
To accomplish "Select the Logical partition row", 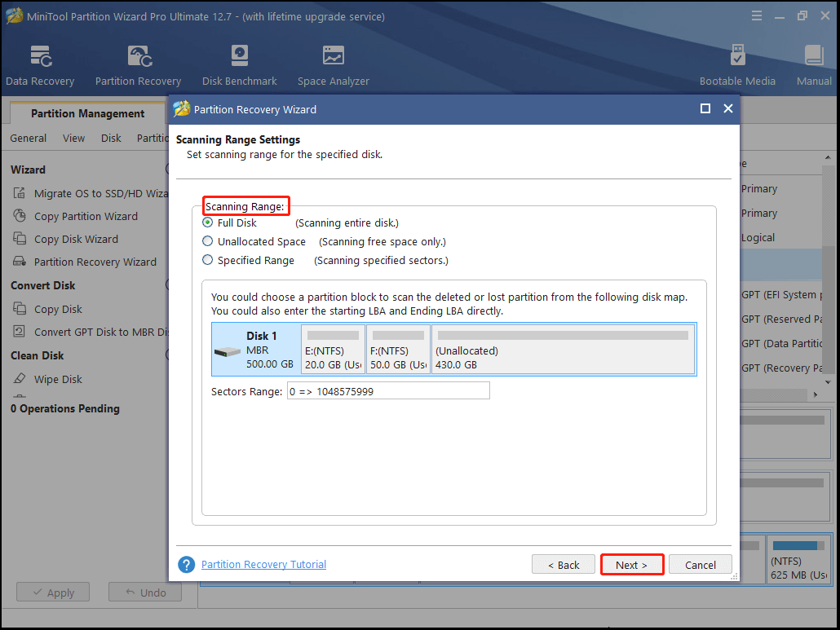I will [x=781, y=238].
